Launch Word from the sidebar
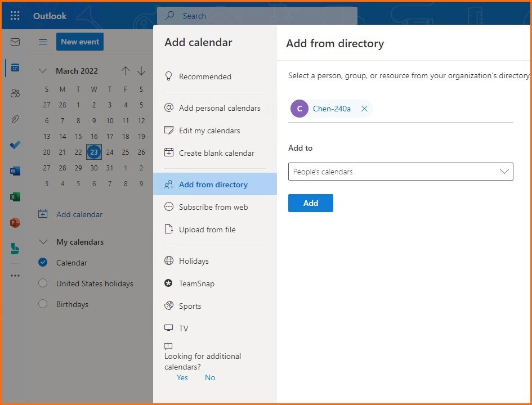The image size is (532, 405). coord(15,171)
